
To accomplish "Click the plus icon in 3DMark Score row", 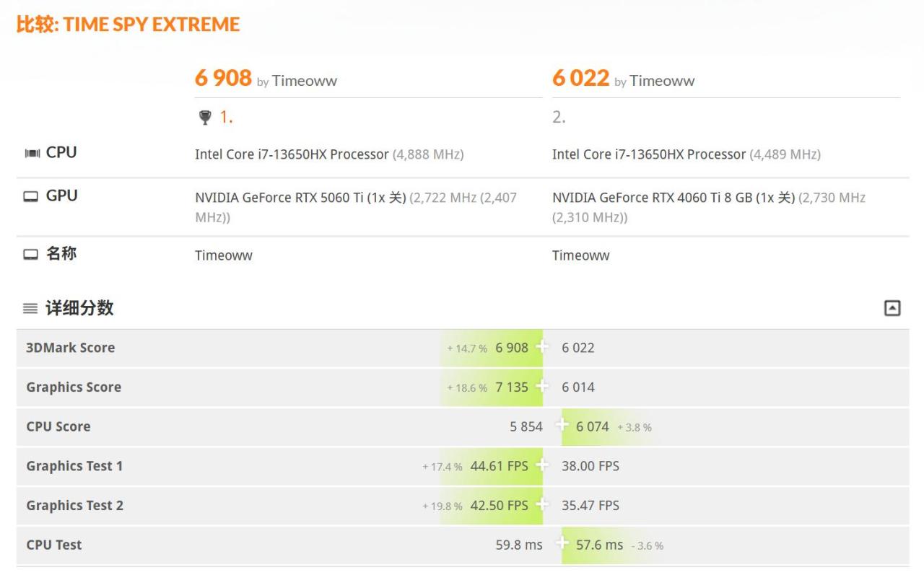I will pyautogui.click(x=543, y=347).
